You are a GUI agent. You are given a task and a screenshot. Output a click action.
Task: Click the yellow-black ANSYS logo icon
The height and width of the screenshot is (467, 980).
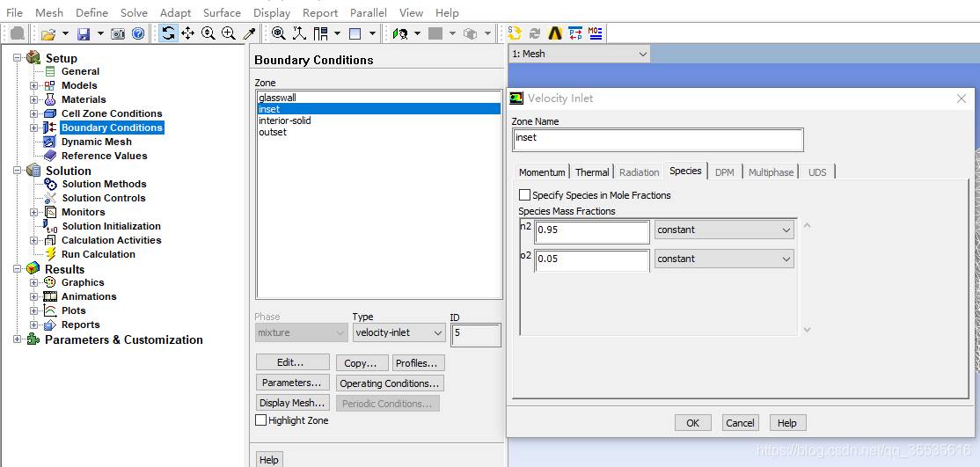(555, 33)
